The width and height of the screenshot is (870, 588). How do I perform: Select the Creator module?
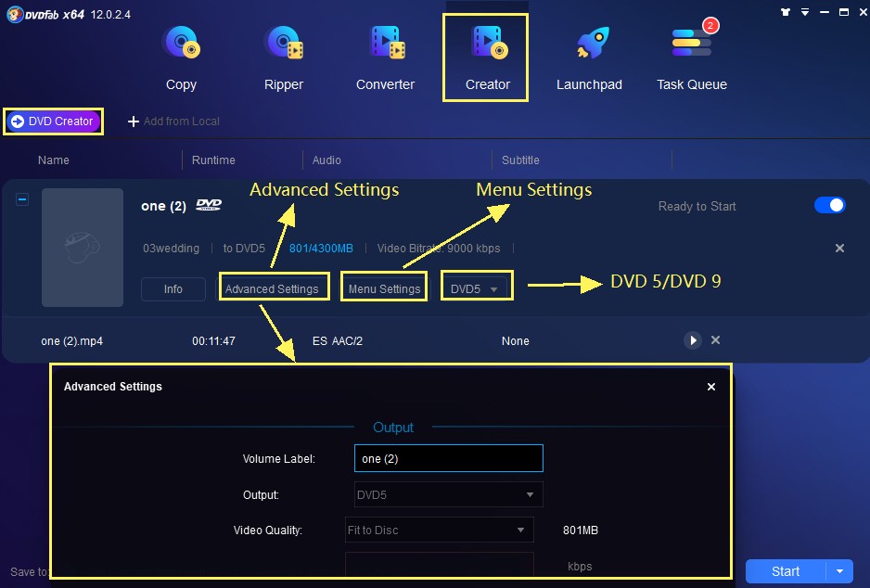[487, 58]
